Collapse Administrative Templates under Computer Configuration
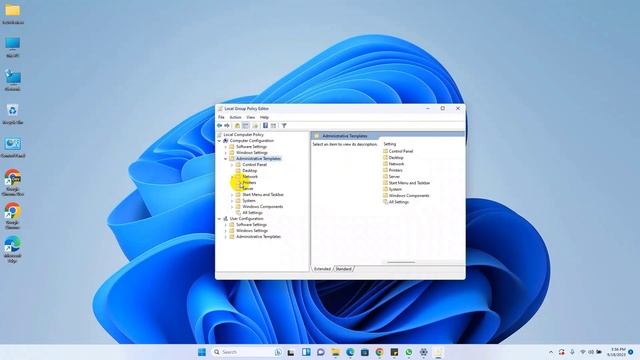 [226, 159]
